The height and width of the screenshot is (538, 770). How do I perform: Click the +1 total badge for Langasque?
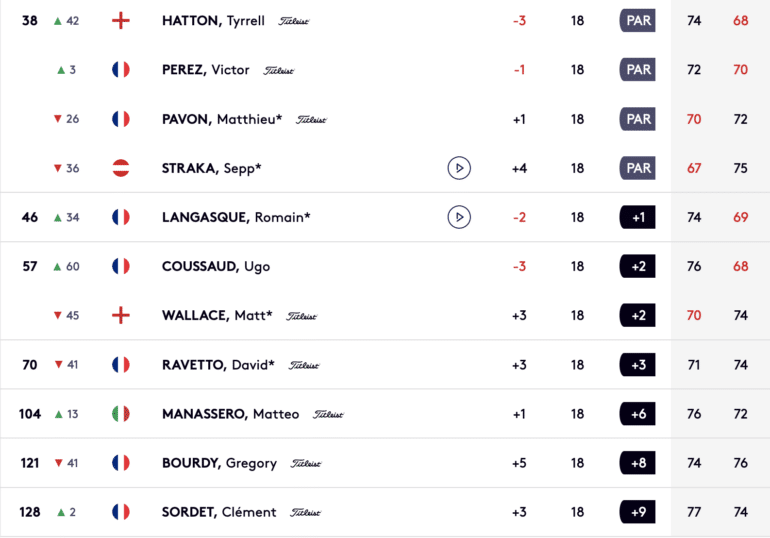tap(637, 217)
